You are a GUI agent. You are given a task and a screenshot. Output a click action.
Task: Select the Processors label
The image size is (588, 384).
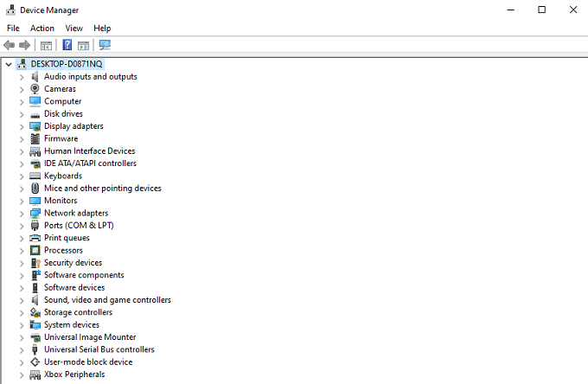63,250
